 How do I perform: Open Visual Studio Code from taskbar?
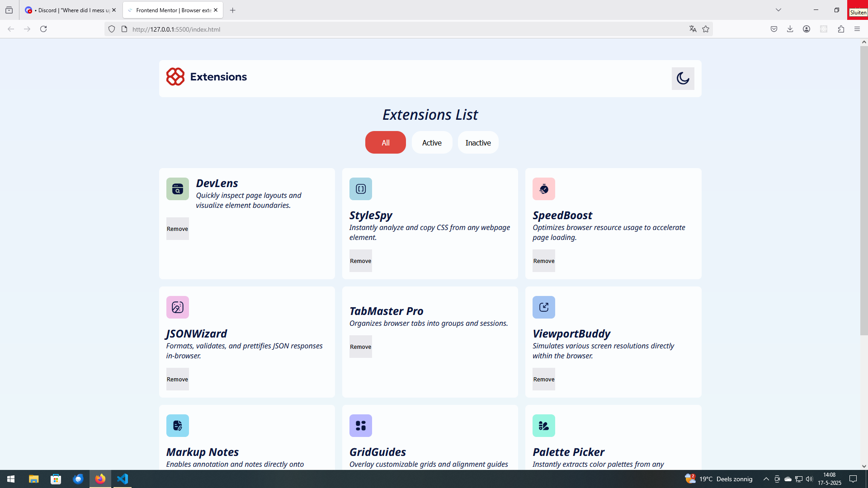tap(123, 479)
